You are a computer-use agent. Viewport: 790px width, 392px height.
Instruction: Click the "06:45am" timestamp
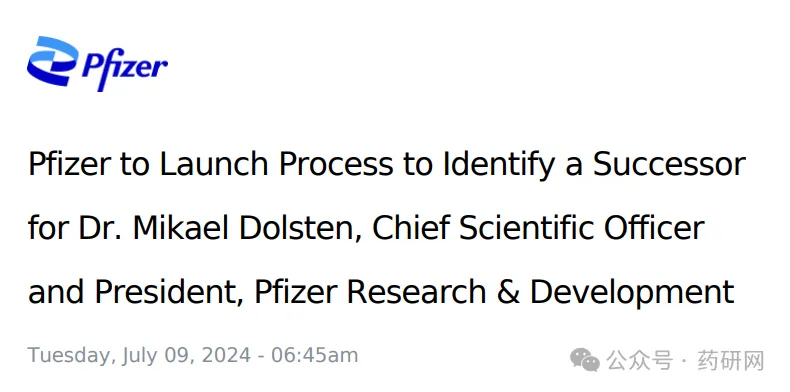tap(315, 355)
